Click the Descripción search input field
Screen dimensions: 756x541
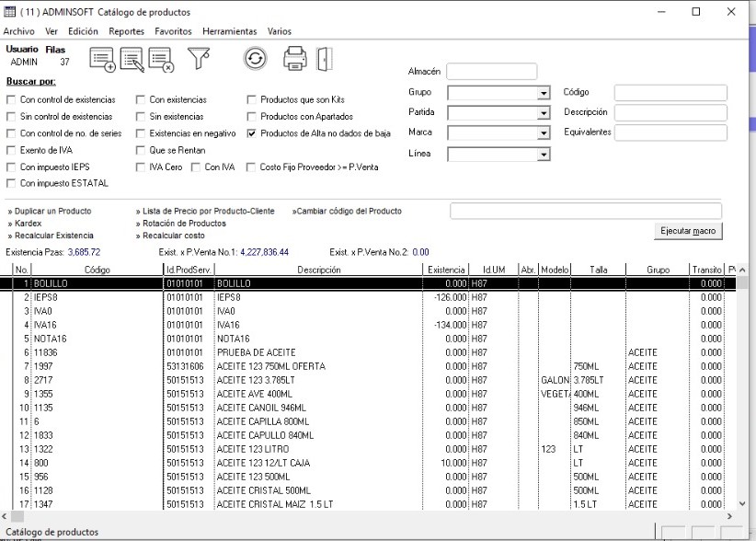670,112
